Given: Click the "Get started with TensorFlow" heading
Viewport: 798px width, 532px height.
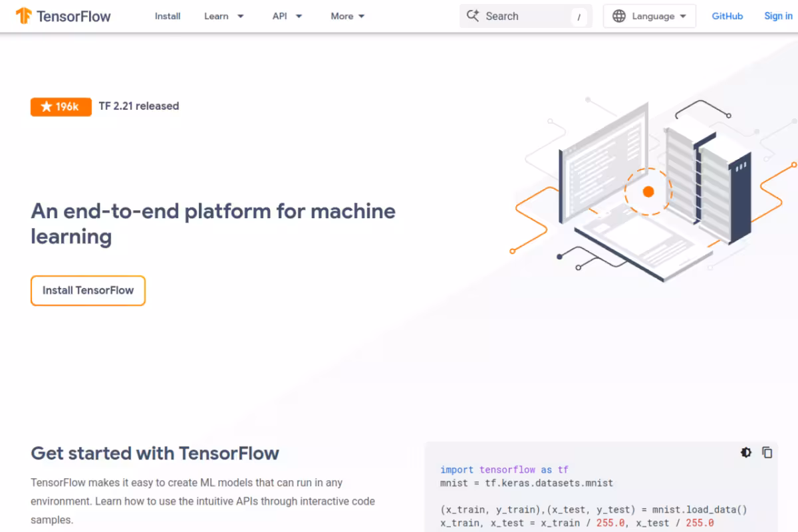Looking at the screenshot, I should [x=155, y=454].
